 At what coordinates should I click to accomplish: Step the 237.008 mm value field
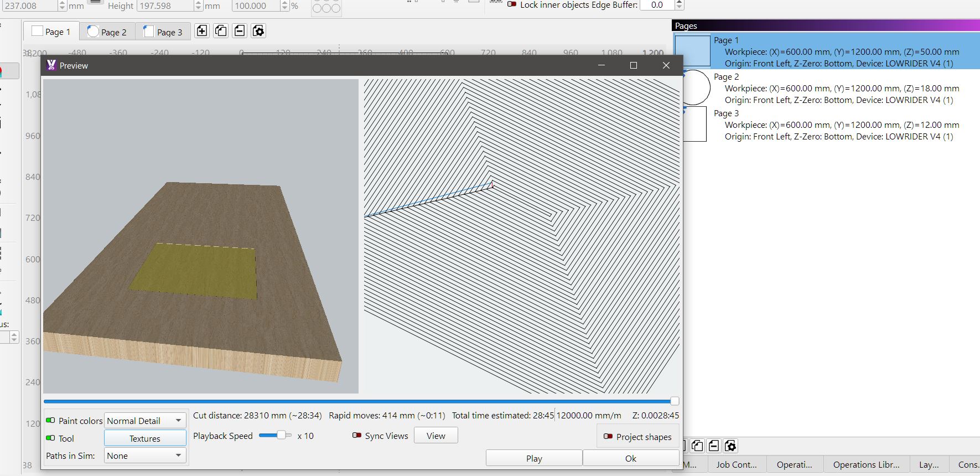[62, 6]
